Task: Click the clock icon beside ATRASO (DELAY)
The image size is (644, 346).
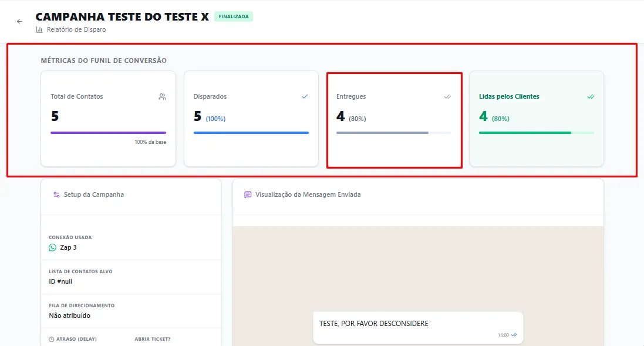Action: 51,340
